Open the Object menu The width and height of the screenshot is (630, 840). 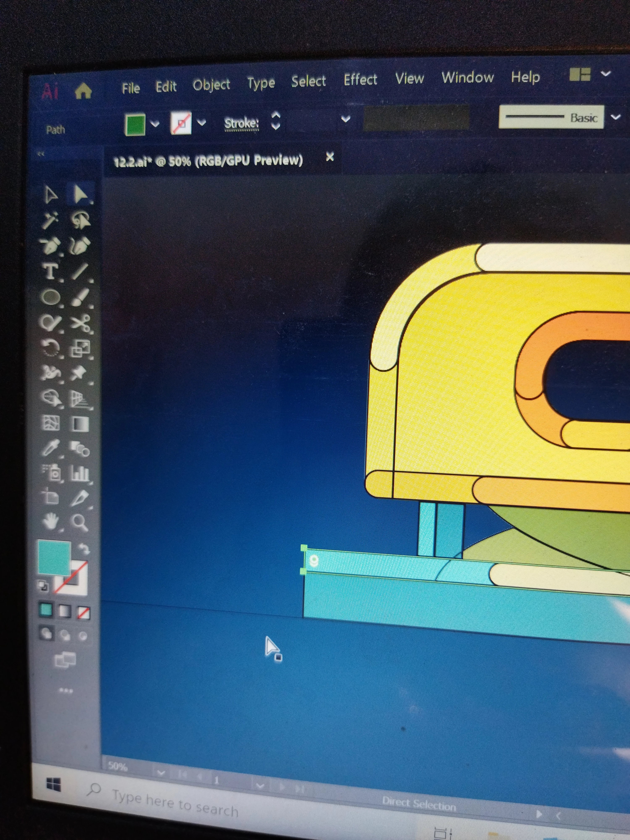[x=211, y=85]
